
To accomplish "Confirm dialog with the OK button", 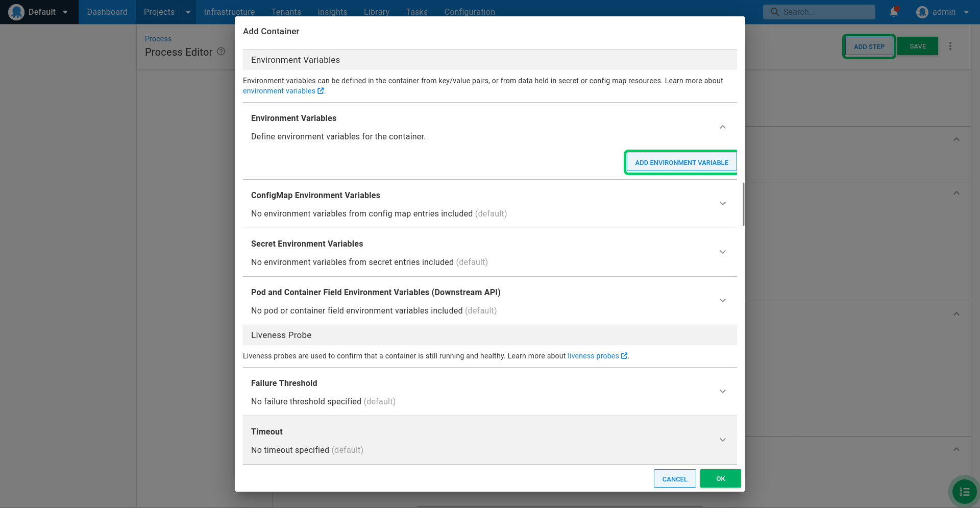I will (x=721, y=478).
